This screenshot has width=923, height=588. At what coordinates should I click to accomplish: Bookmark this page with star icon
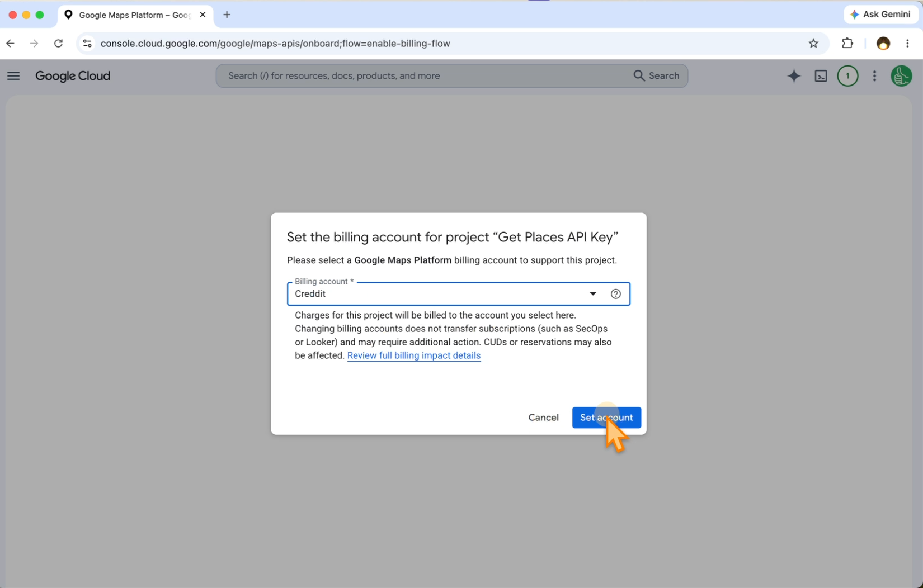pyautogui.click(x=813, y=44)
